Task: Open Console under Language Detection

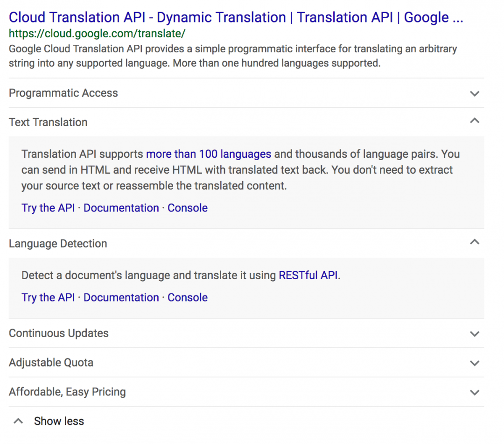Action: [x=188, y=297]
